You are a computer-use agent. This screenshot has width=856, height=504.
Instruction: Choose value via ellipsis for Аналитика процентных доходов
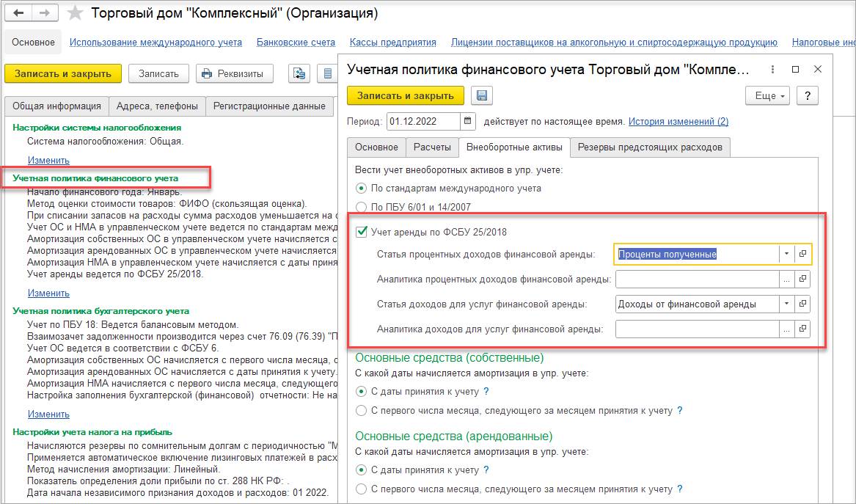click(786, 279)
